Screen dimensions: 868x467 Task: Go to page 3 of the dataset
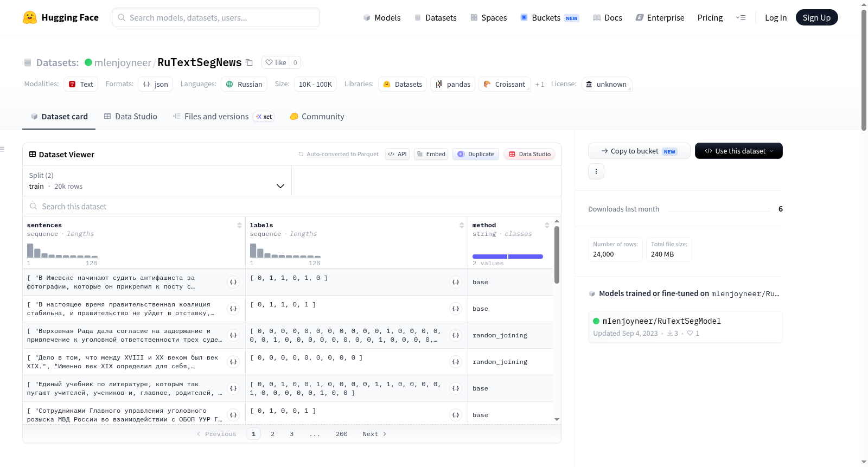click(x=291, y=434)
